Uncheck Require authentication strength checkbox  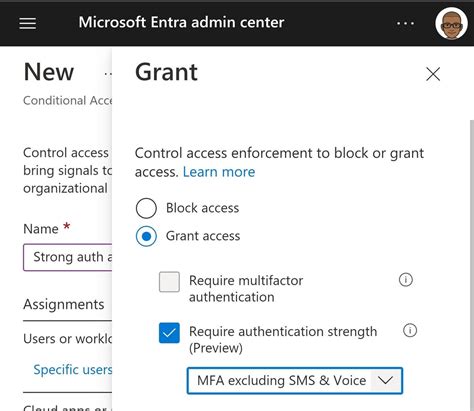coord(169,333)
